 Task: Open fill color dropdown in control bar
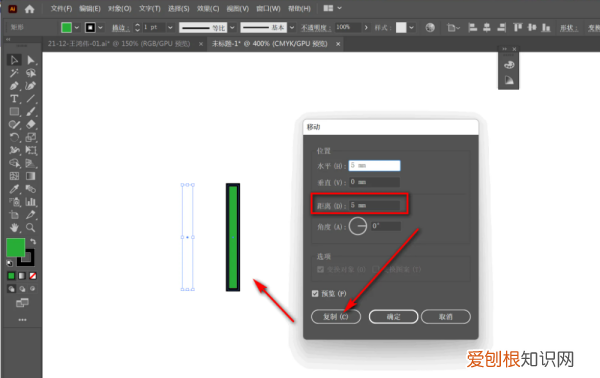point(77,28)
